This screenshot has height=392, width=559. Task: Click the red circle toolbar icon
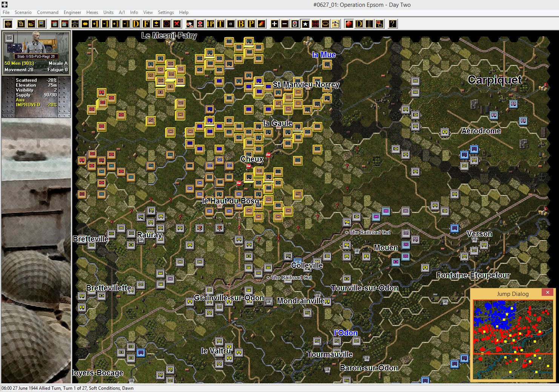[x=166, y=24]
